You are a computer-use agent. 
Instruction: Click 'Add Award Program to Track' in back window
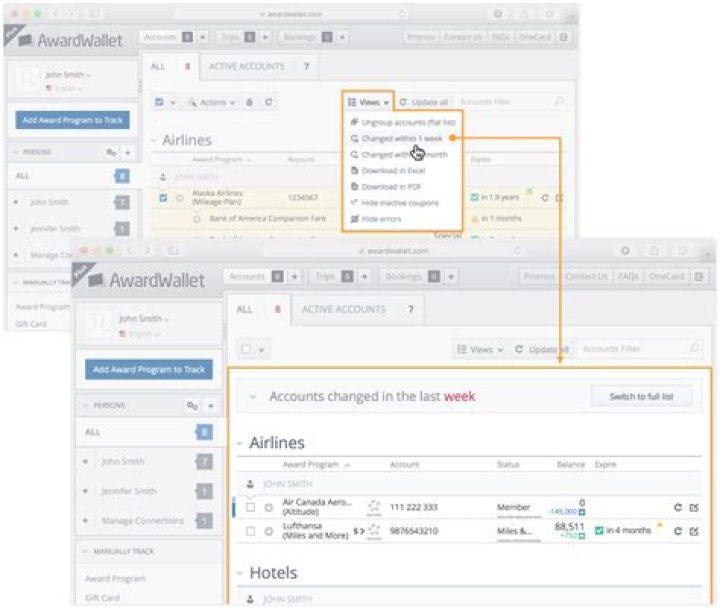pos(73,120)
